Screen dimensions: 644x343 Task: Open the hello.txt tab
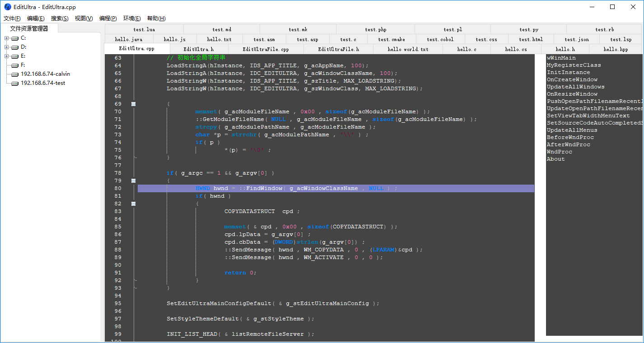(219, 39)
